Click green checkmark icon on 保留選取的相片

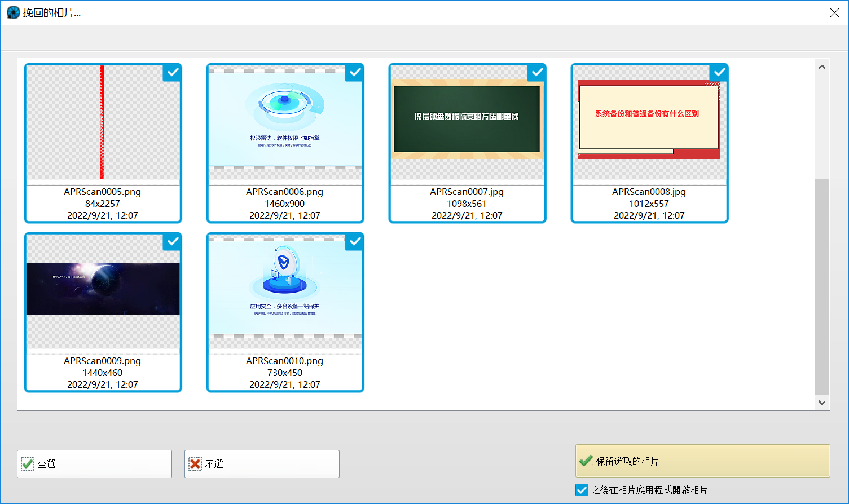586,461
